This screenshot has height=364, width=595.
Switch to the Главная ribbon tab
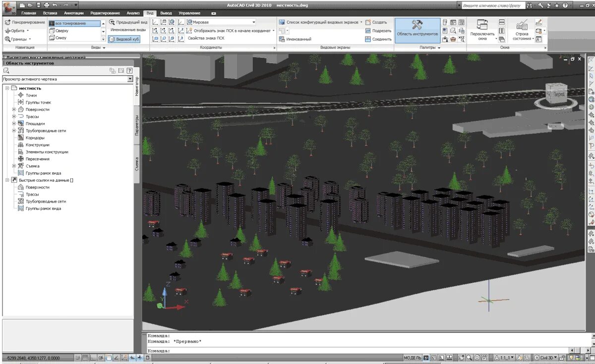[29, 13]
